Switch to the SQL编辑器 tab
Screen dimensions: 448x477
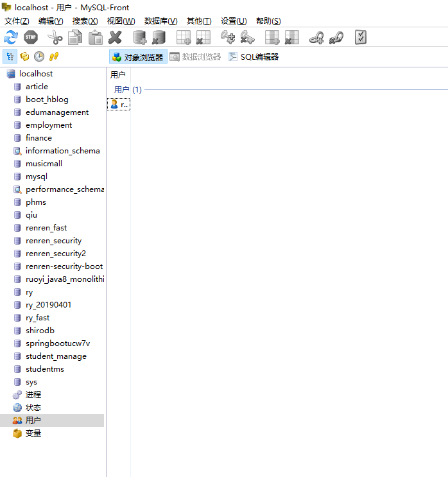coord(254,57)
